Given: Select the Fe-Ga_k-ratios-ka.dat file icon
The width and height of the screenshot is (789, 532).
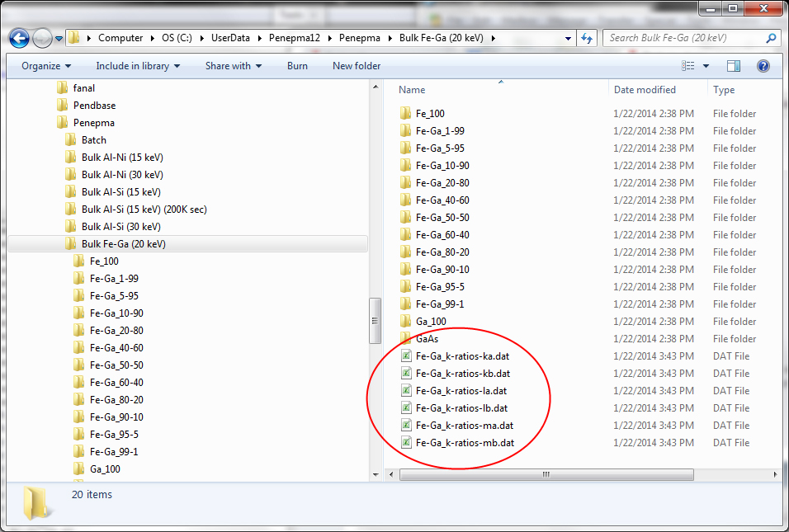Looking at the screenshot, I should click(x=405, y=356).
